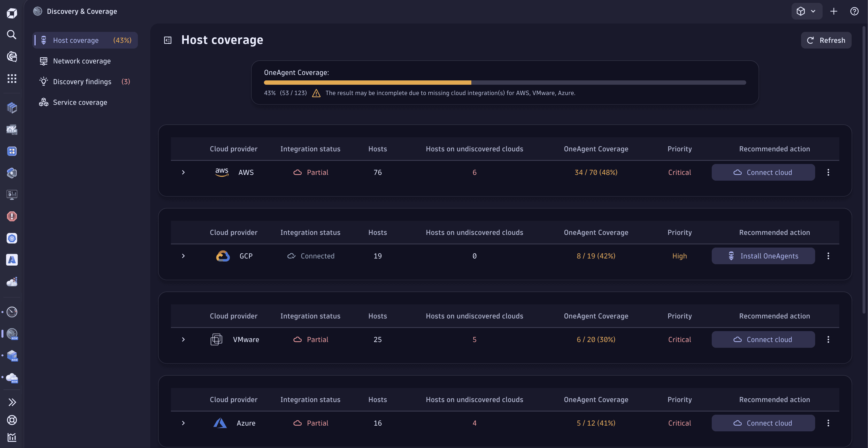Open the Kubernetes app icon
The height and width of the screenshot is (448, 868).
pos(12,238)
